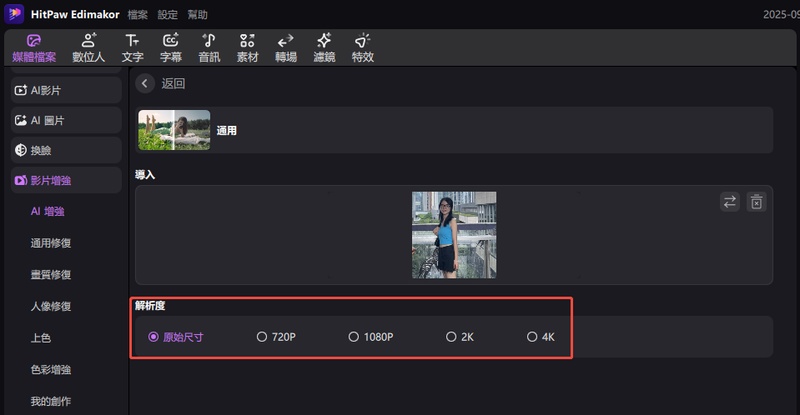
Task: Select the 文字 text tool icon
Action: 132,47
